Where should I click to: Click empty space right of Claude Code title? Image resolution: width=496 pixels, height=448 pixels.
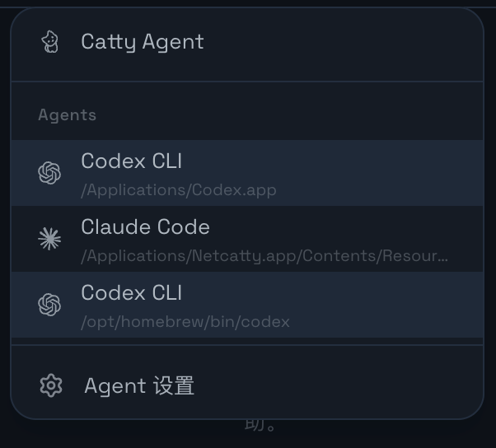(346, 227)
